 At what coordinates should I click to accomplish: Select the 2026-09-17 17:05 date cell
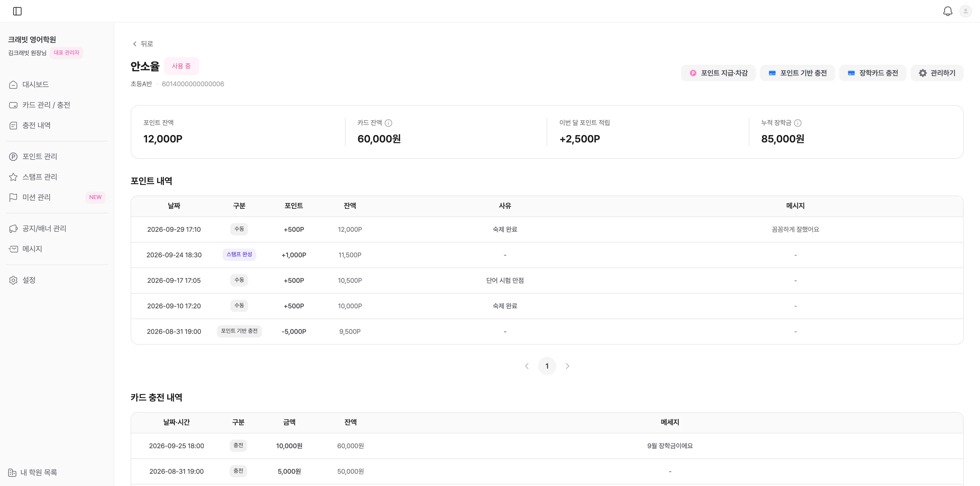pos(174,281)
